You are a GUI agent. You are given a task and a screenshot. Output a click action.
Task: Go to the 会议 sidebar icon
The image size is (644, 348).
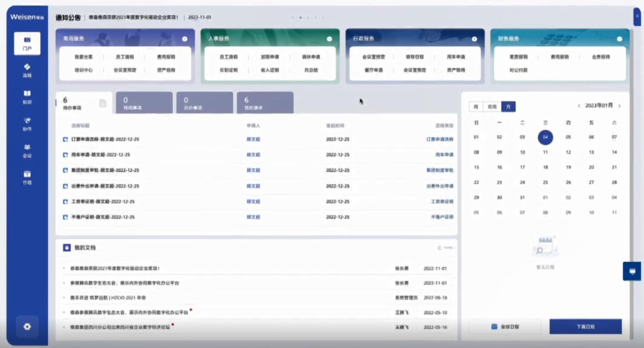(x=27, y=150)
